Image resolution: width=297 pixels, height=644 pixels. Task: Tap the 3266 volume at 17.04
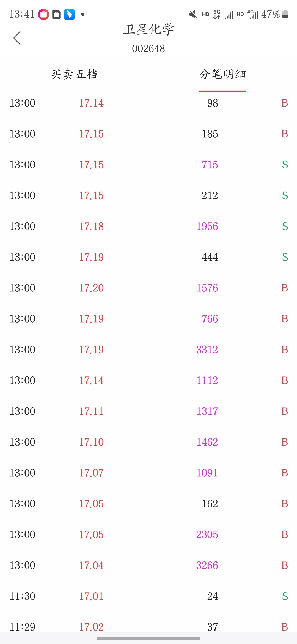click(207, 565)
